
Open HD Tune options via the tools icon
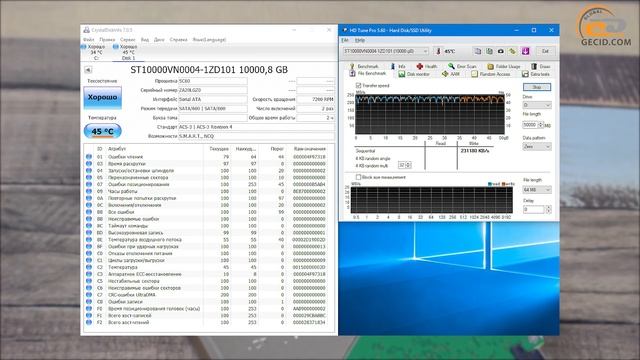512,51
